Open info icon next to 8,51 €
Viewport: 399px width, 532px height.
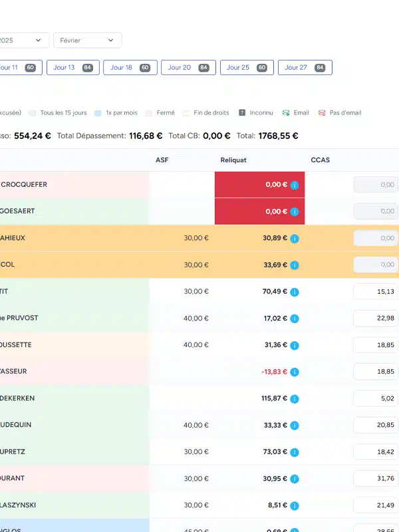[x=295, y=505]
